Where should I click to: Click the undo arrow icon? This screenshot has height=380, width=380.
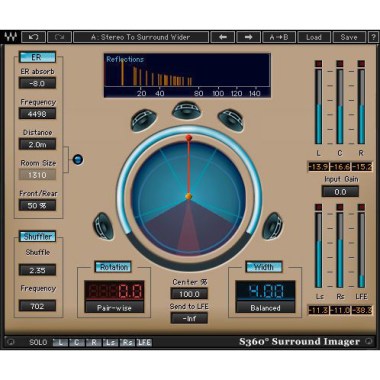33,37
